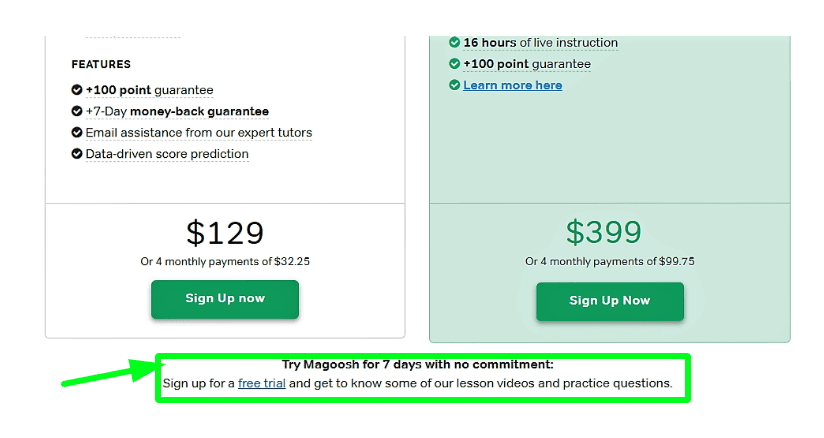The image size is (824, 438).
Task: Click the +7-Day money-back guarantee text
Action: 177,111
